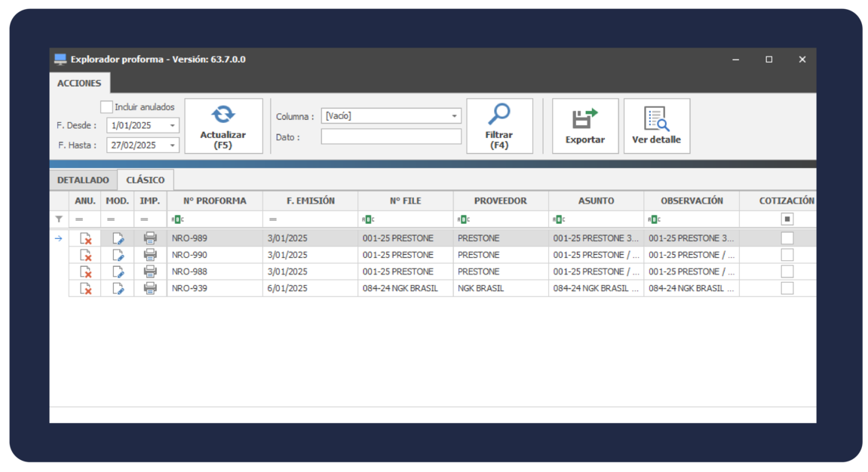Click the annul icon for NRO-989

[85, 238]
